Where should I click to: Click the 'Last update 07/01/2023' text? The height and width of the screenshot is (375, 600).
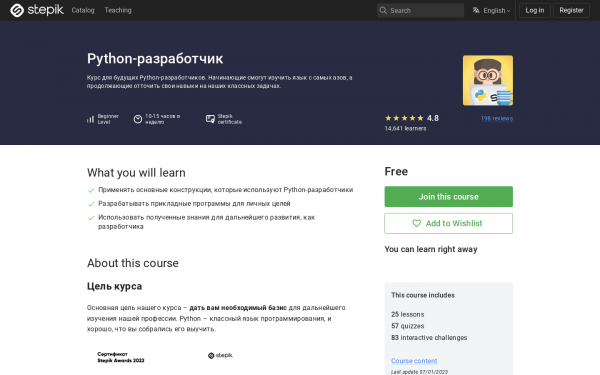[x=419, y=372]
